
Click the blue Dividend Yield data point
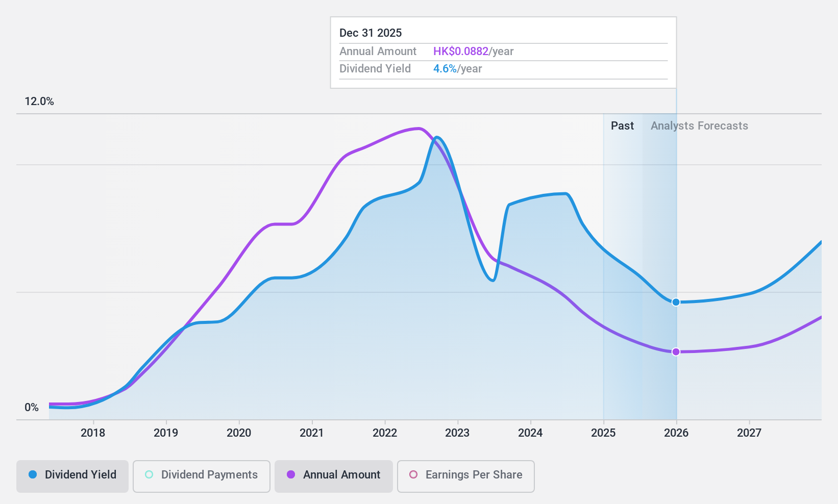[x=676, y=302]
